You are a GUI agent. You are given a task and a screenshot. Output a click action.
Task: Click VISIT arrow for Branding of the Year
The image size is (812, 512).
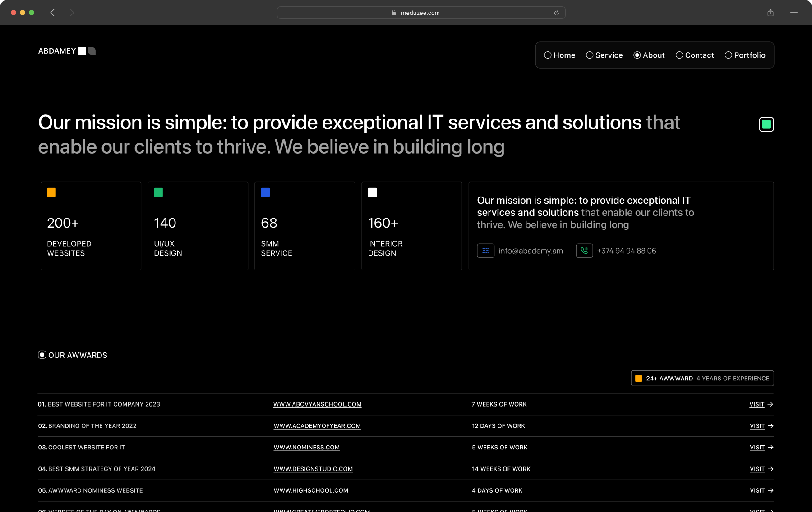pyautogui.click(x=761, y=426)
